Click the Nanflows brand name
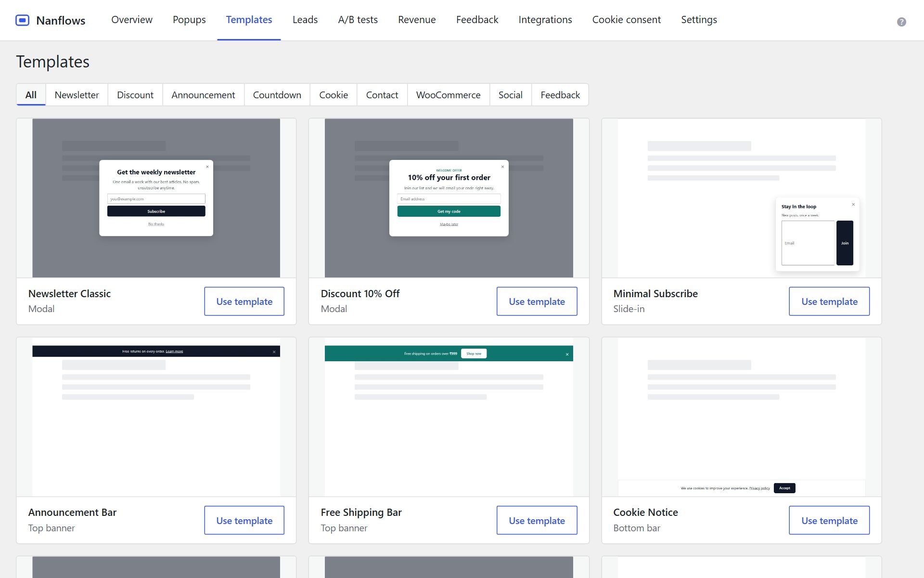Viewport: 924px width, 578px height. click(61, 21)
